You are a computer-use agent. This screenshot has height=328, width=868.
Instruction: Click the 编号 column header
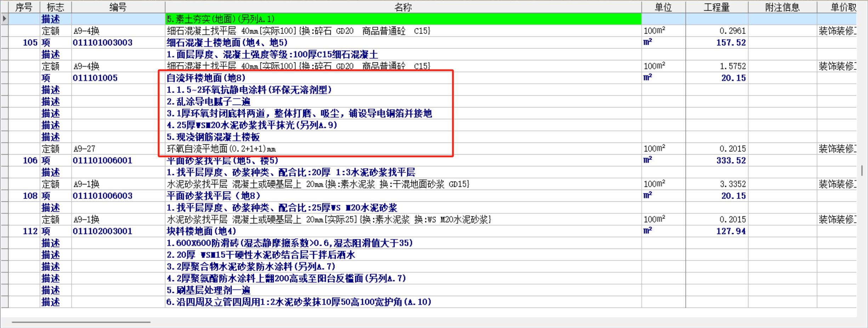pos(118,7)
